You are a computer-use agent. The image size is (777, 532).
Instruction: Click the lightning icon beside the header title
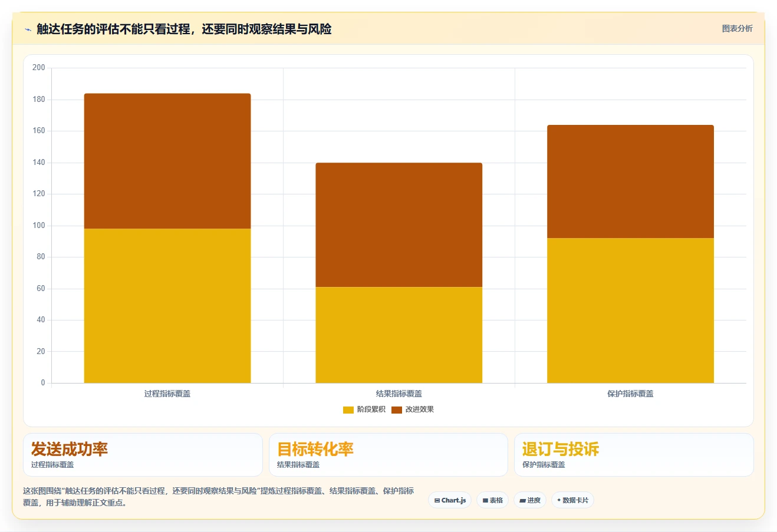(28, 29)
